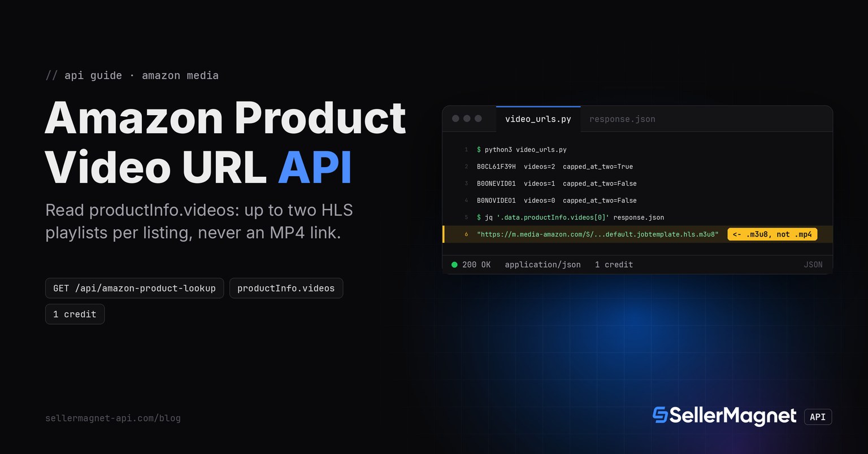This screenshot has width=868, height=454.
Task: Open the video_urls.py tab
Action: [538, 119]
